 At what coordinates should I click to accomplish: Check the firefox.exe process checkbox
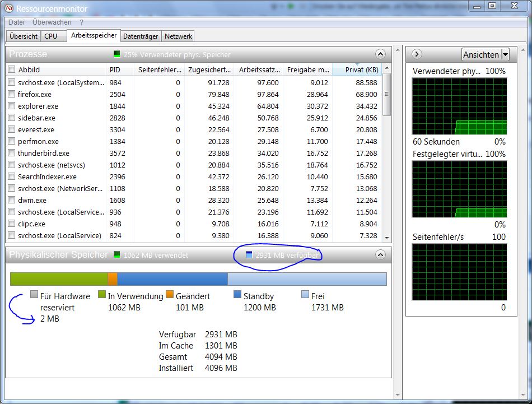(x=12, y=94)
